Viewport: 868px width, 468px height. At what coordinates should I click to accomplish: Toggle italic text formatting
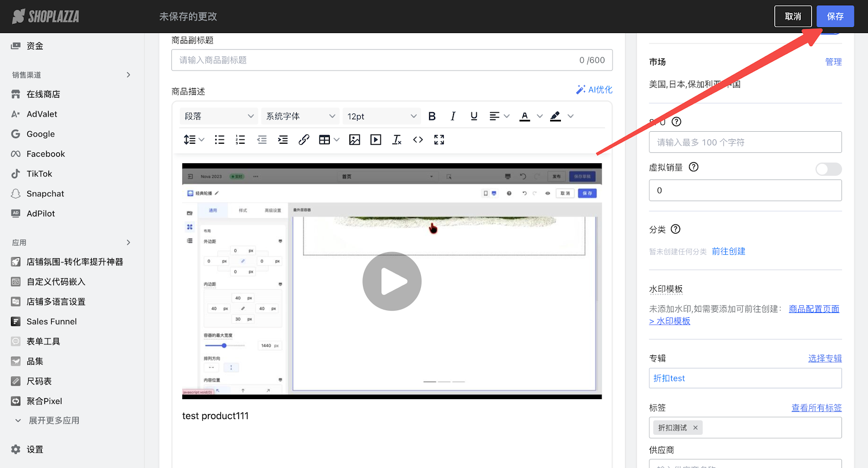(x=452, y=116)
